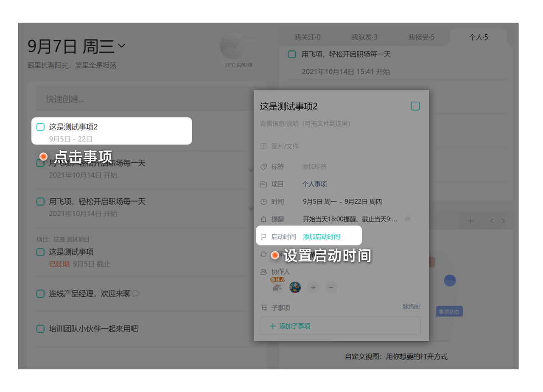
Task: Click the 快速创建 quick-create input field
Action: (x=146, y=99)
